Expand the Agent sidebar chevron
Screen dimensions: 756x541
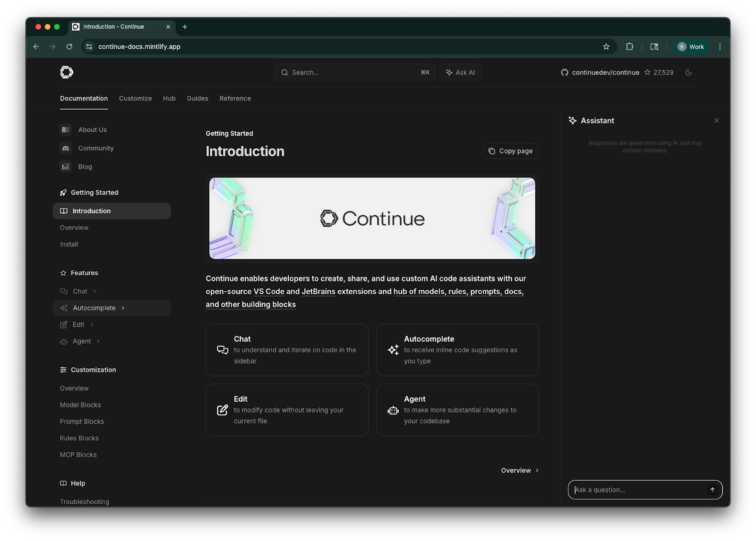[x=98, y=341]
